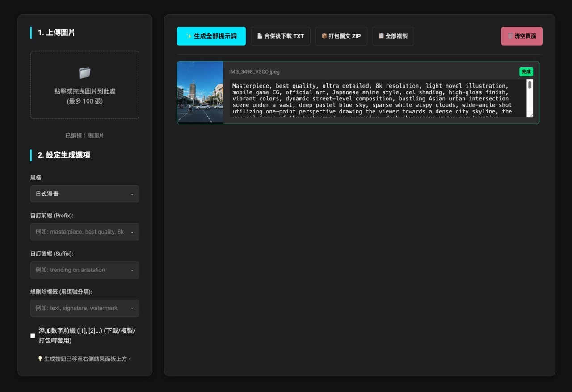Click the green 完成 status badge

tap(526, 71)
